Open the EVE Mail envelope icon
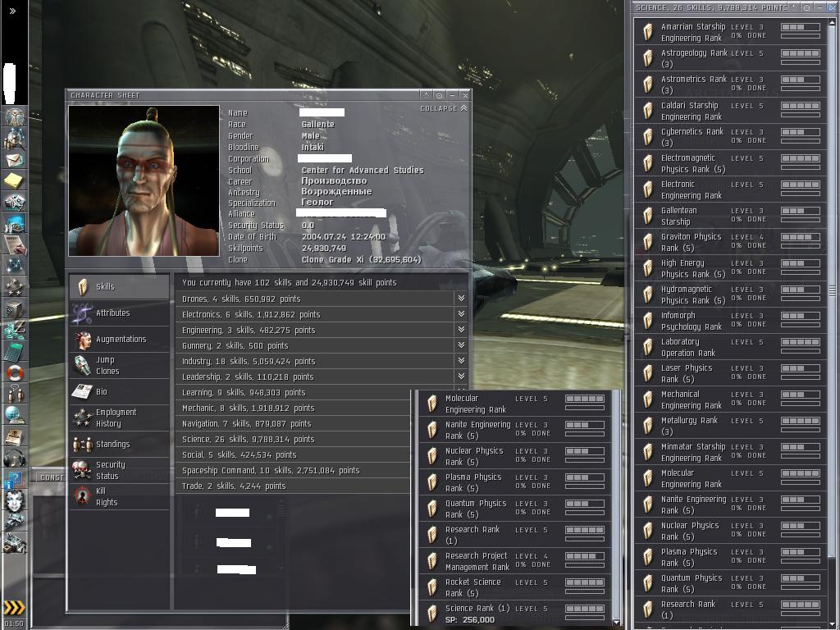 point(15,160)
